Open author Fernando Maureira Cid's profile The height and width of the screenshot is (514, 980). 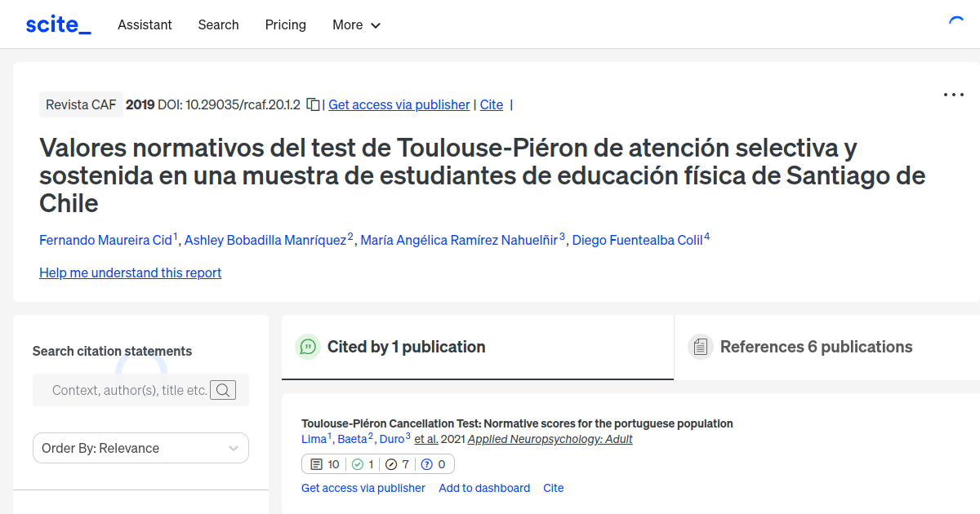tap(105, 240)
